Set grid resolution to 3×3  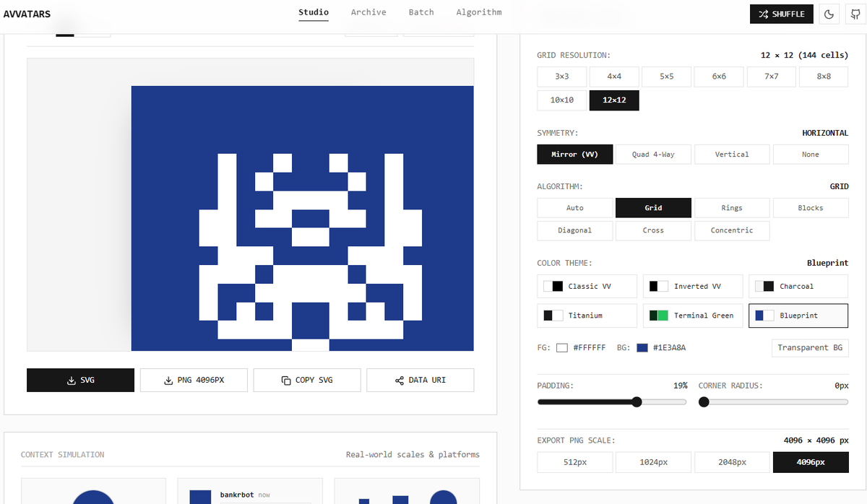tap(562, 77)
